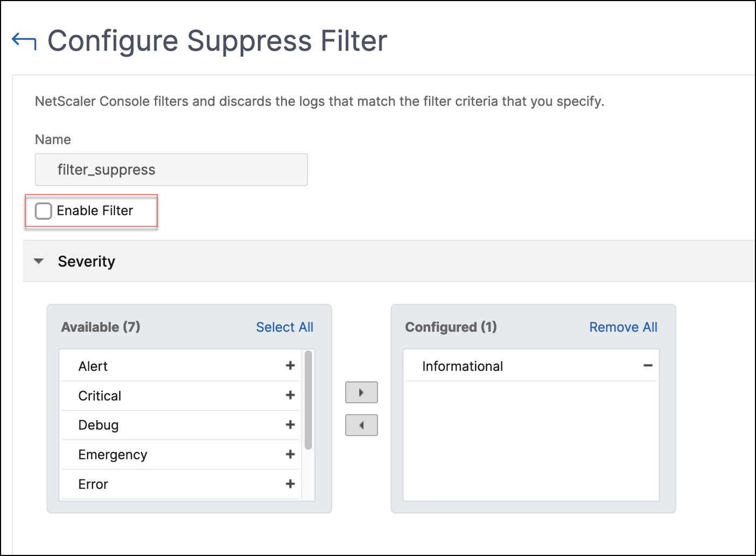Screen dimensions: 756x556
Task: Select Error in Available list
Action: coord(180,484)
